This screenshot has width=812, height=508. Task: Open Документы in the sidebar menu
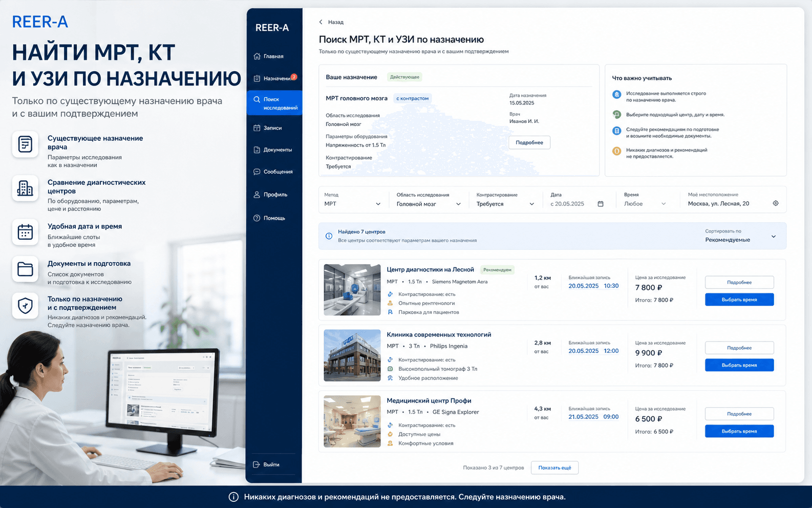(x=274, y=150)
